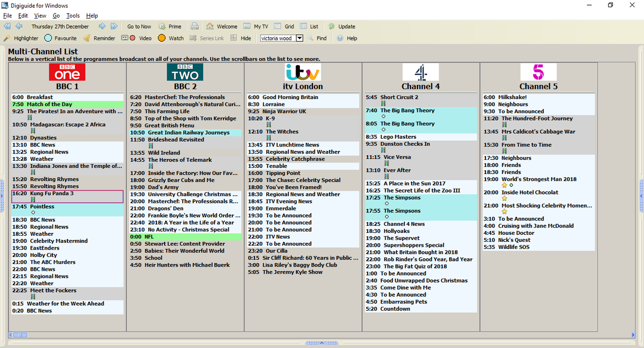This screenshot has height=348, width=644.
Task: Select the BBC 1 channel heading
Action: (67, 86)
